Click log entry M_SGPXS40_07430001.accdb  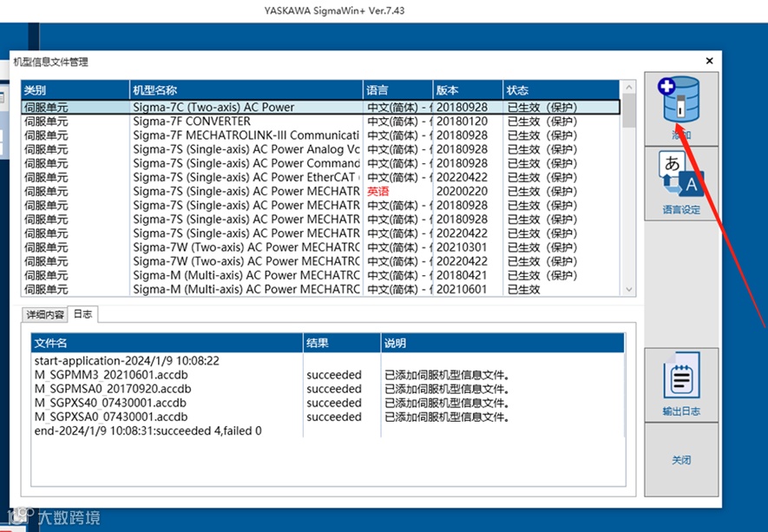(x=111, y=403)
